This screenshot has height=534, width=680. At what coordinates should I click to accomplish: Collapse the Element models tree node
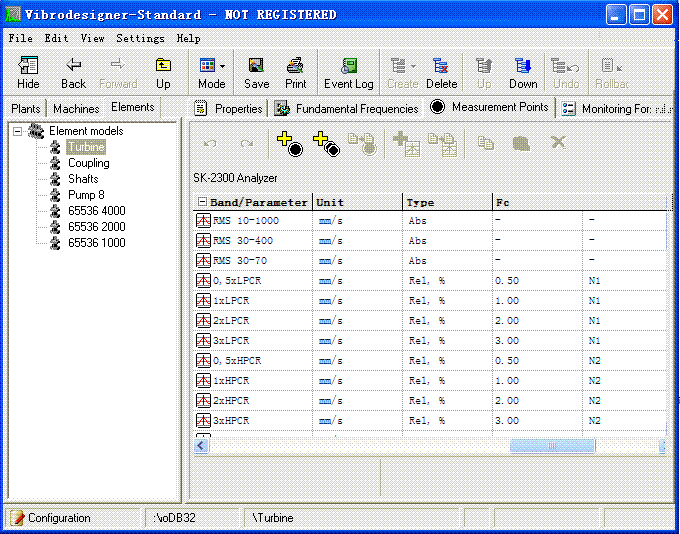coord(17,131)
